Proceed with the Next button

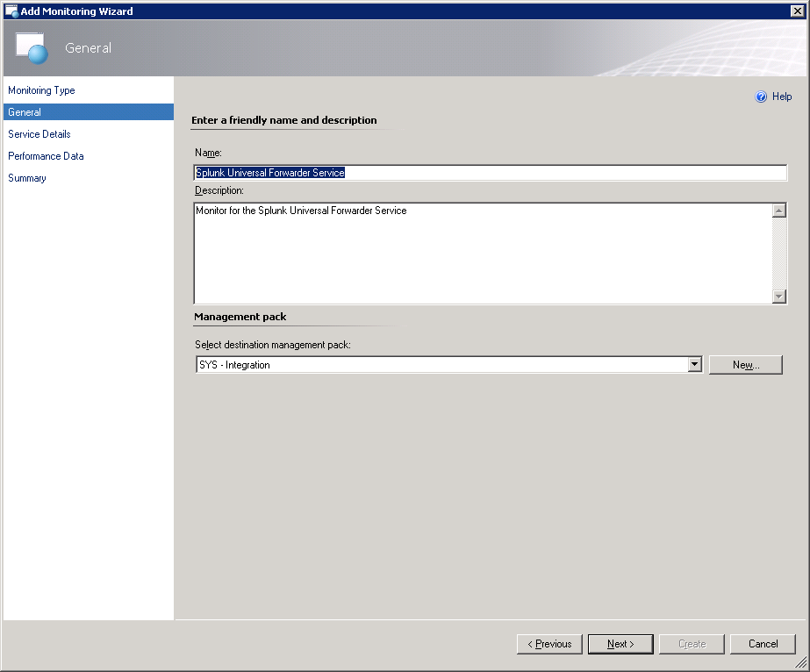[620, 644]
